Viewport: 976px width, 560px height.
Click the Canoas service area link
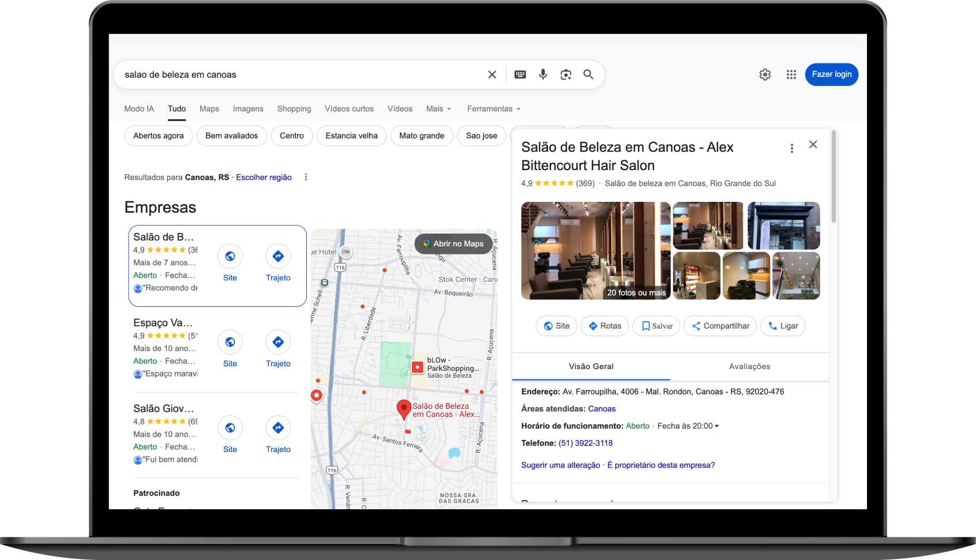602,408
